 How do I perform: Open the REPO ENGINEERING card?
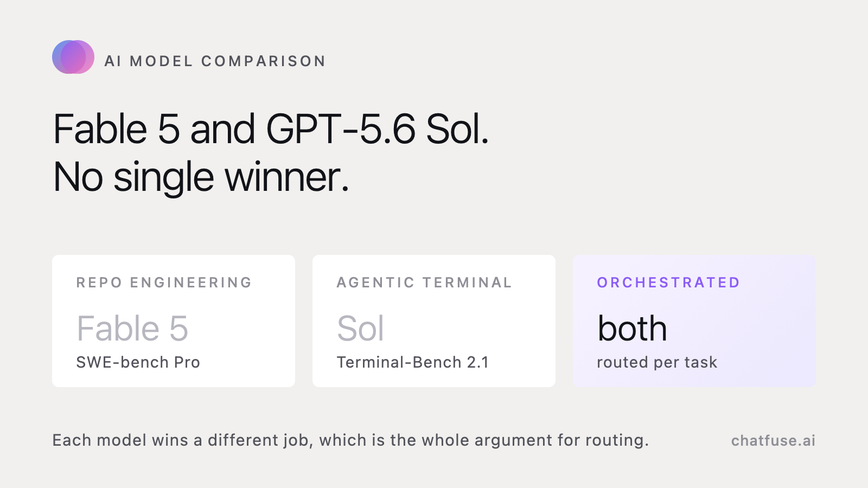174,321
